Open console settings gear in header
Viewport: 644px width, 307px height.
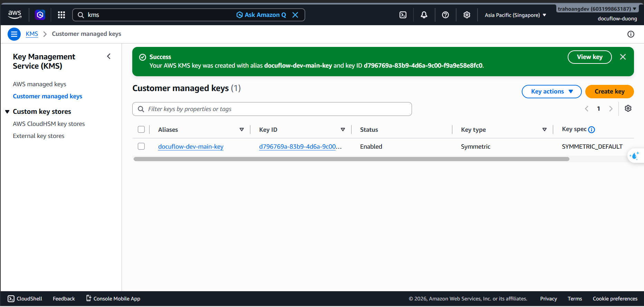click(467, 15)
